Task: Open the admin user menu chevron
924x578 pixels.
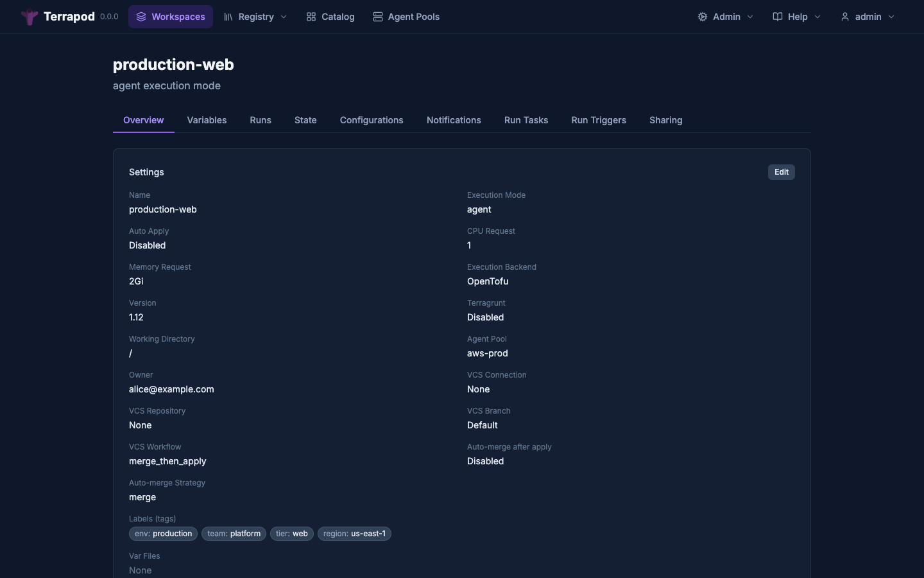Action: [x=891, y=17]
